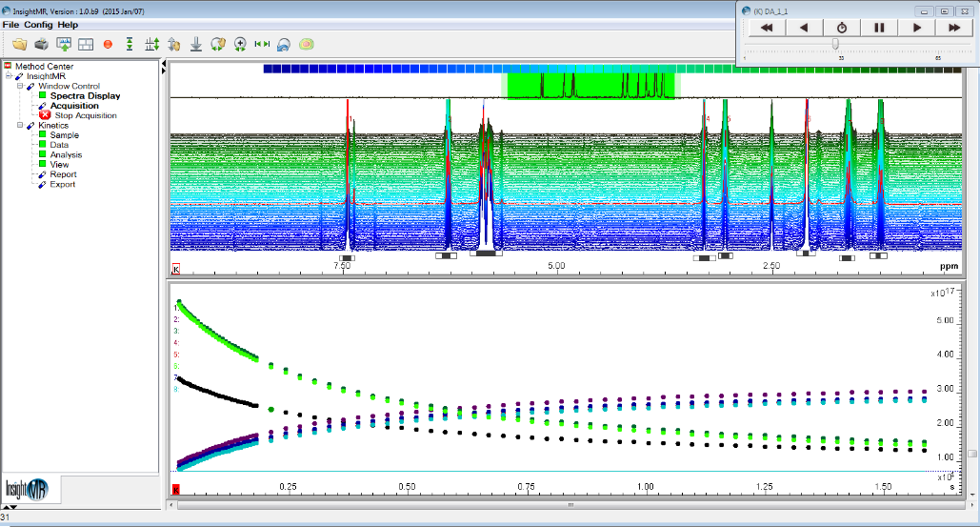
Task: Click the horizontal fit green arrows icon
Action: pyautogui.click(x=261, y=44)
